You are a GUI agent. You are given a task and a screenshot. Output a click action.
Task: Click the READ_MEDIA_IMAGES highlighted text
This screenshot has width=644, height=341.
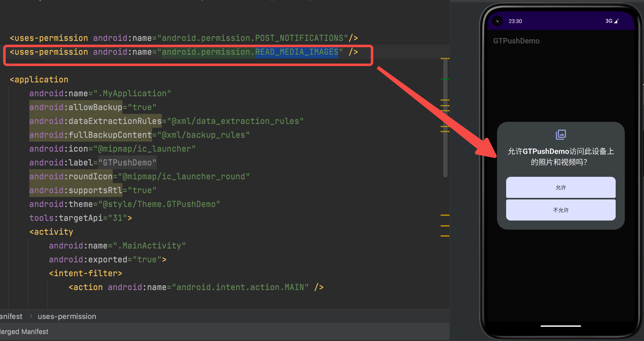click(297, 52)
